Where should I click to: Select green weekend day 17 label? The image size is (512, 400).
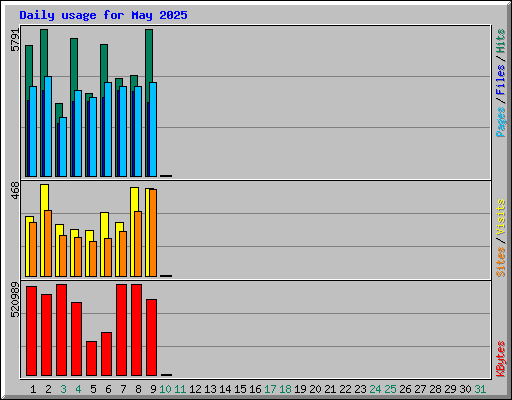[x=270, y=389]
